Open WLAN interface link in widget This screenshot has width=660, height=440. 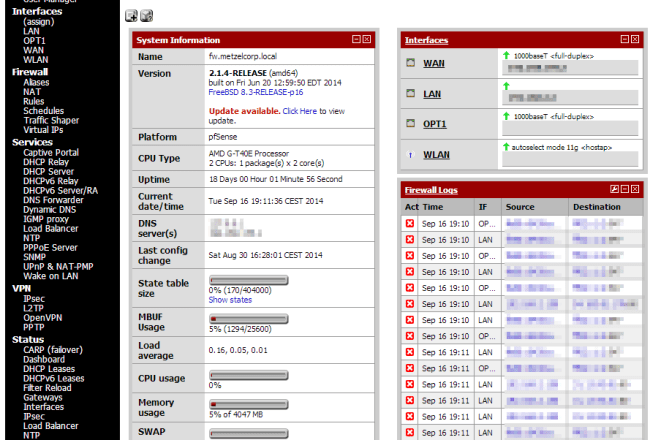(436, 155)
